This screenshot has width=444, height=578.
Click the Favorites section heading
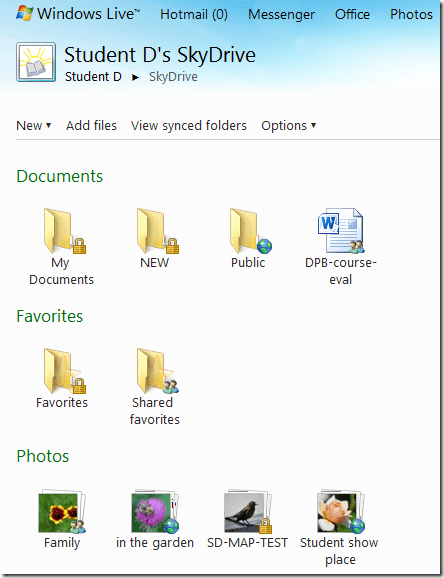(50, 316)
